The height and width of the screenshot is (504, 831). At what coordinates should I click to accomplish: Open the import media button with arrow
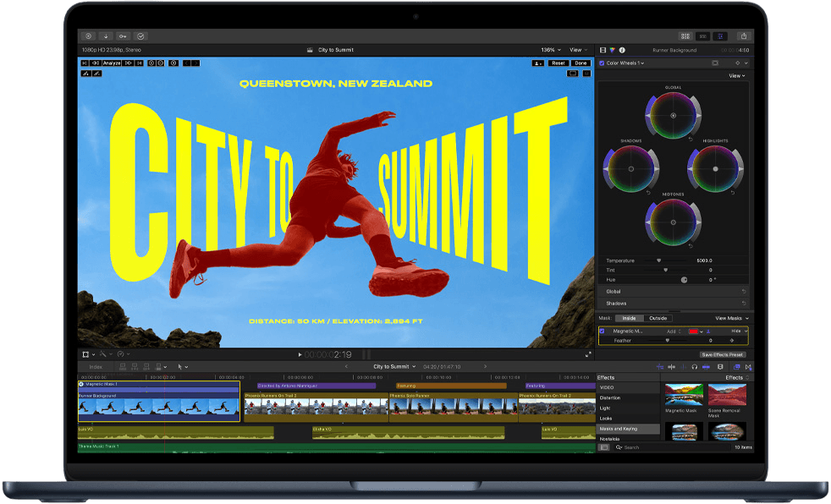pos(106,36)
